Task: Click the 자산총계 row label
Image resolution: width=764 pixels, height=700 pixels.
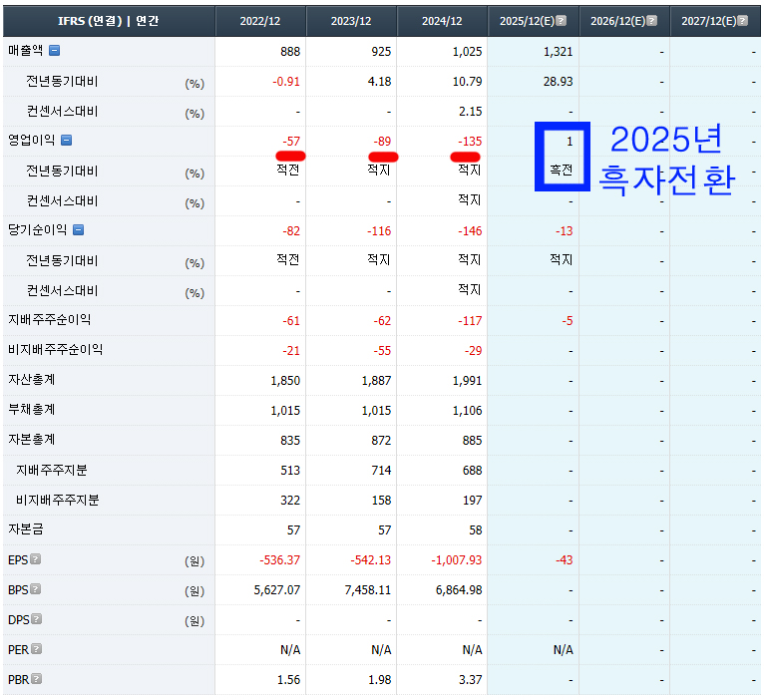Action: pos(32,380)
